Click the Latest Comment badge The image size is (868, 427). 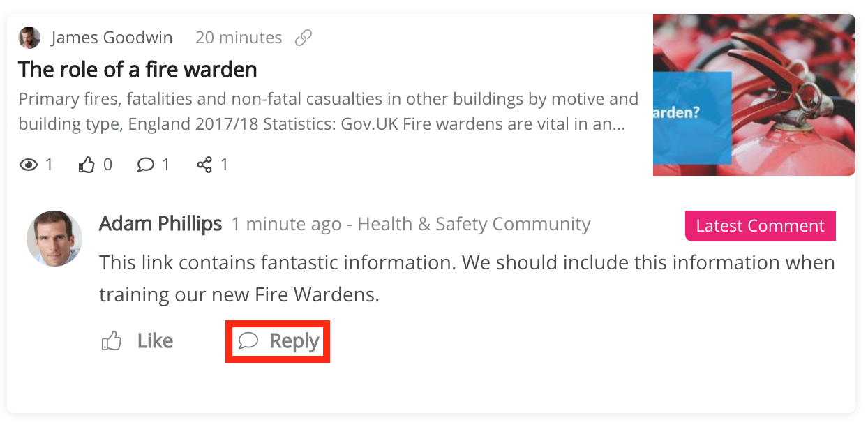coord(760,226)
